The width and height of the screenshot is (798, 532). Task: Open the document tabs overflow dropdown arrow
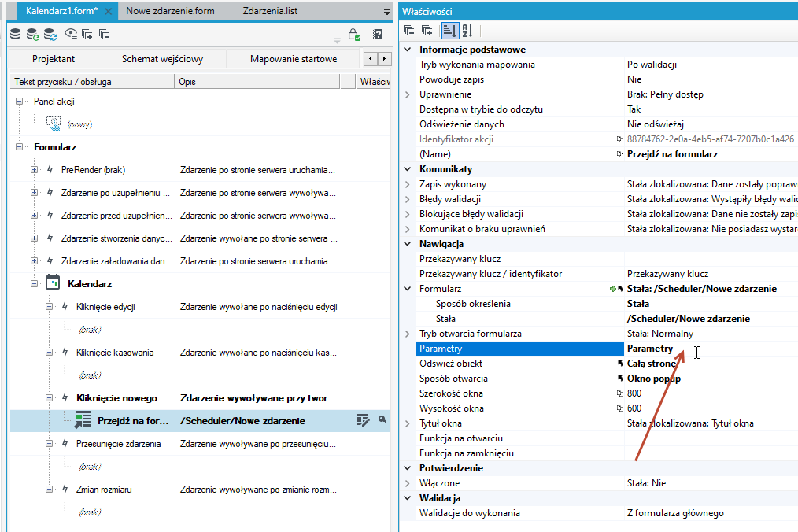click(x=386, y=11)
